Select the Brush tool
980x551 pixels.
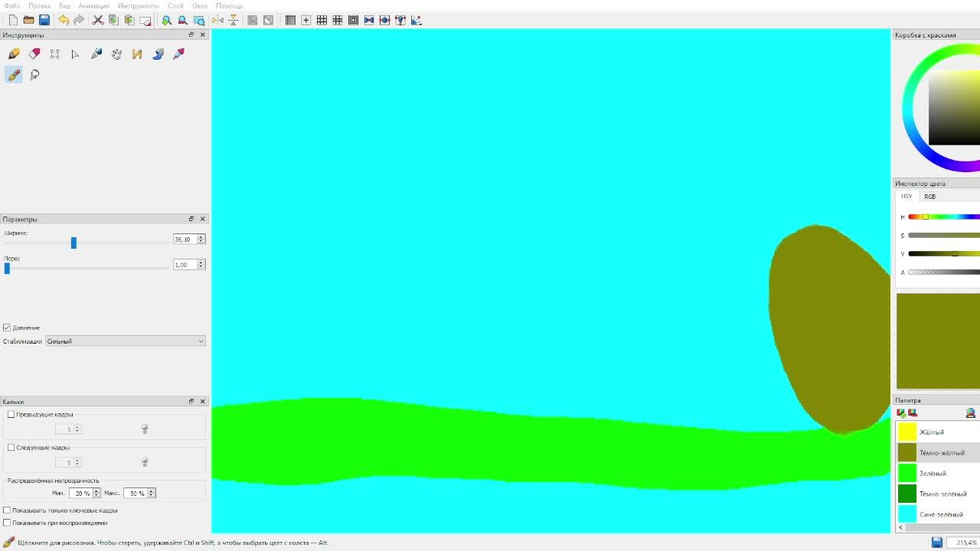tap(14, 74)
